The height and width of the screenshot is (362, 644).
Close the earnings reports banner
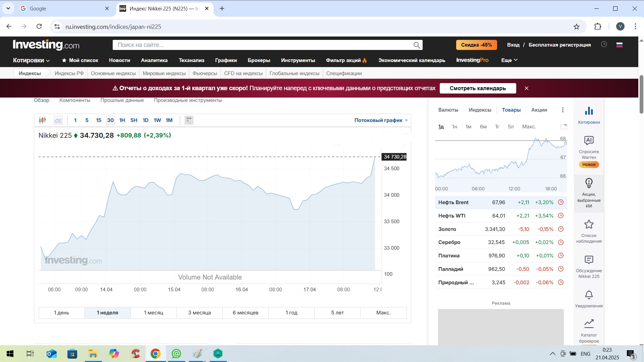click(527, 88)
